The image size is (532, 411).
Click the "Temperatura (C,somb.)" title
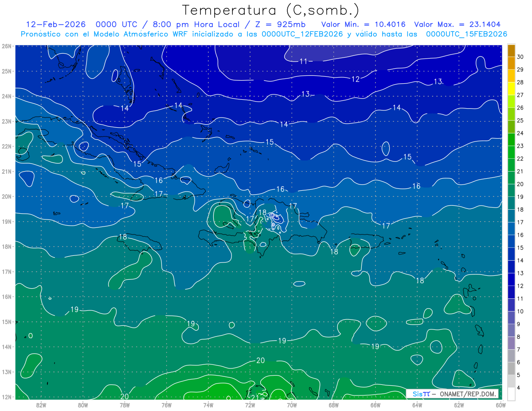coord(271,11)
